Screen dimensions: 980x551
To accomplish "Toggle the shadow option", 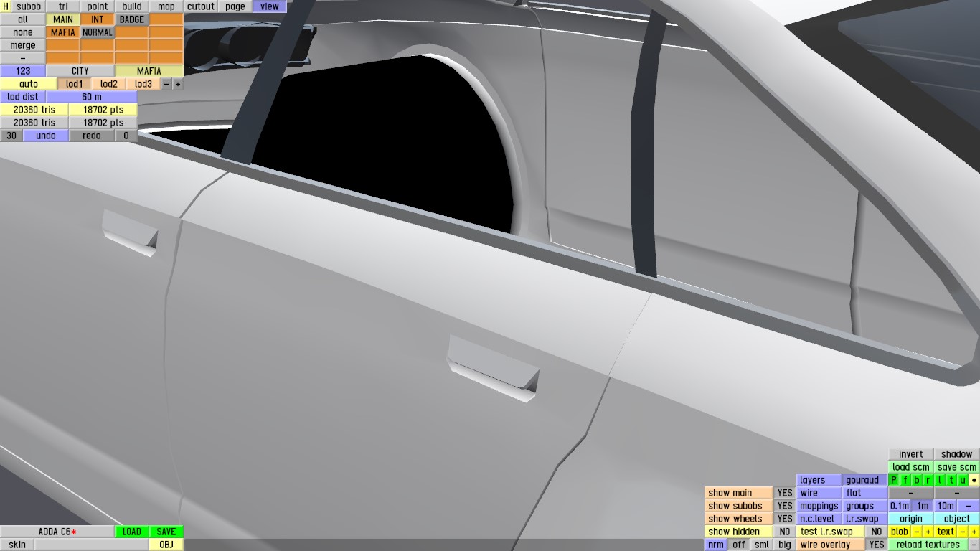I will tap(957, 454).
